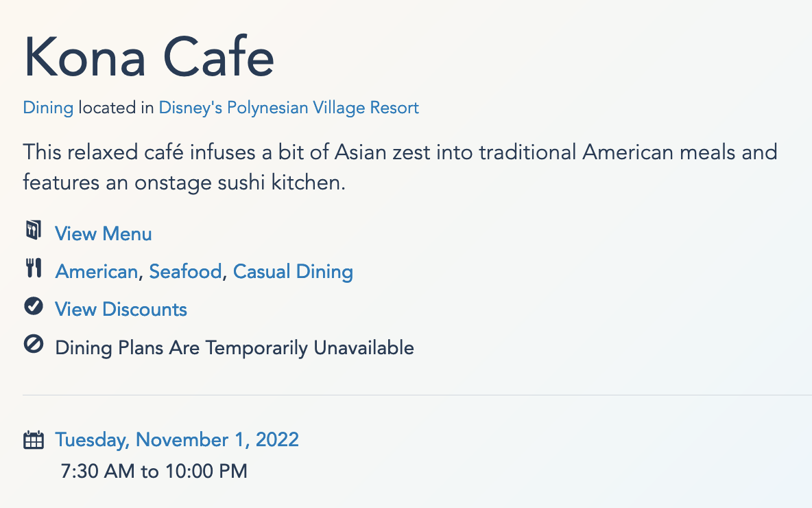
Task: Click the prohibited circle dining plans icon
Action: pos(34,345)
